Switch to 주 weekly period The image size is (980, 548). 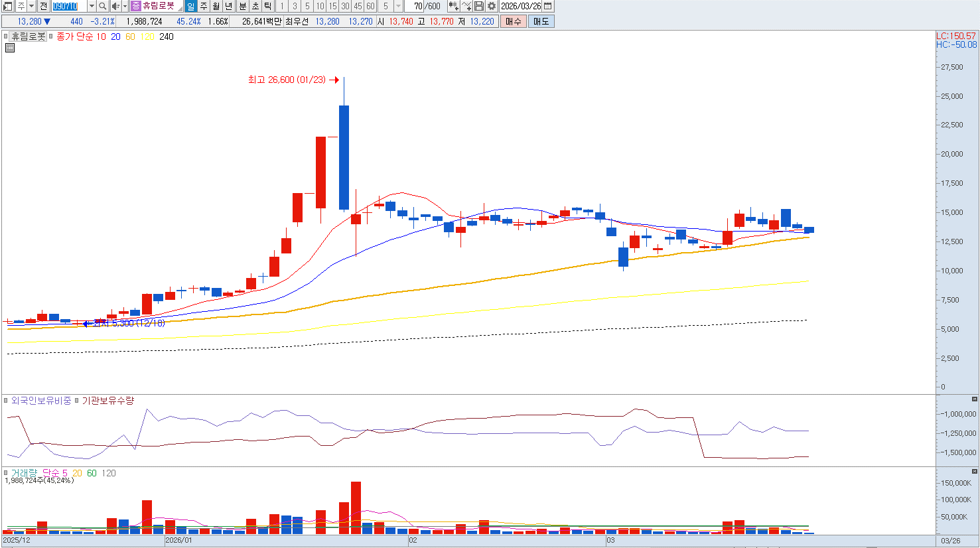(204, 6)
